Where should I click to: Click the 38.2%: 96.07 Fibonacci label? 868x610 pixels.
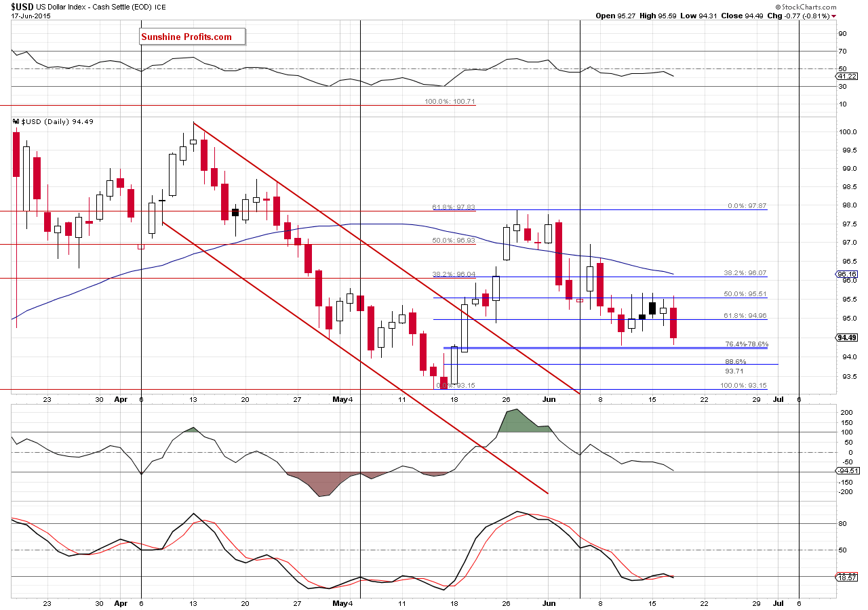745,272
